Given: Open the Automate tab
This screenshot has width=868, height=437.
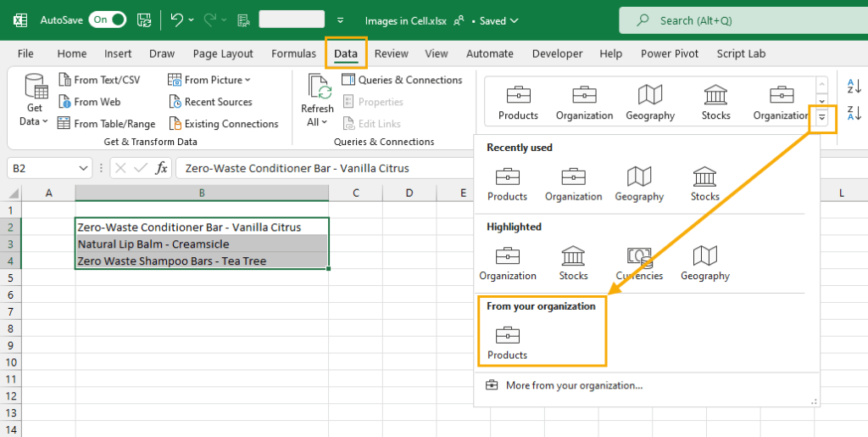Looking at the screenshot, I should tap(490, 53).
